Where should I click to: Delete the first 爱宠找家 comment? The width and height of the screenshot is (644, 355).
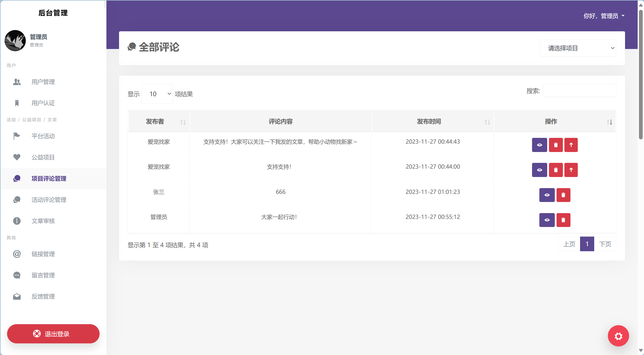click(556, 145)
